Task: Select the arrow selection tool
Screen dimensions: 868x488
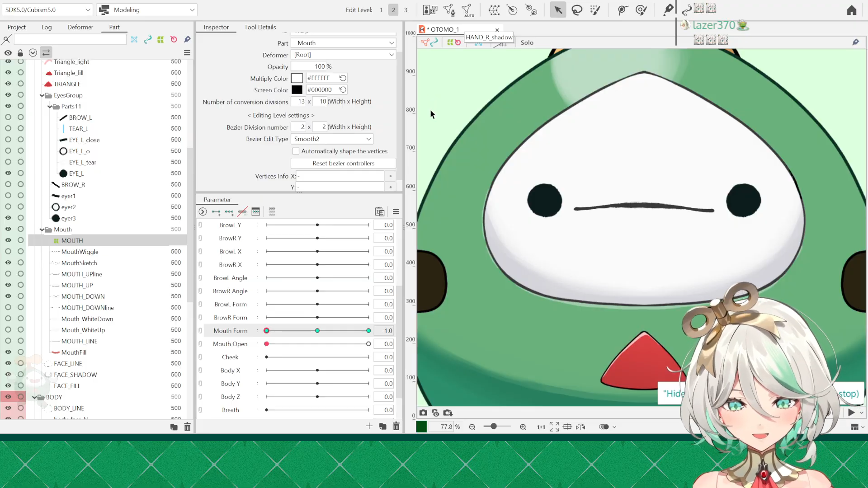Action: 558,10
